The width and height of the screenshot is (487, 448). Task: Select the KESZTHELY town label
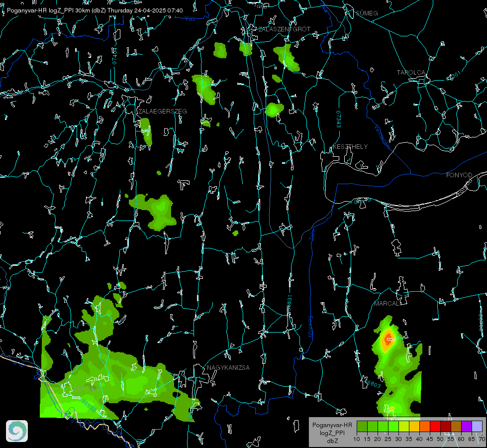pos(350,146)
